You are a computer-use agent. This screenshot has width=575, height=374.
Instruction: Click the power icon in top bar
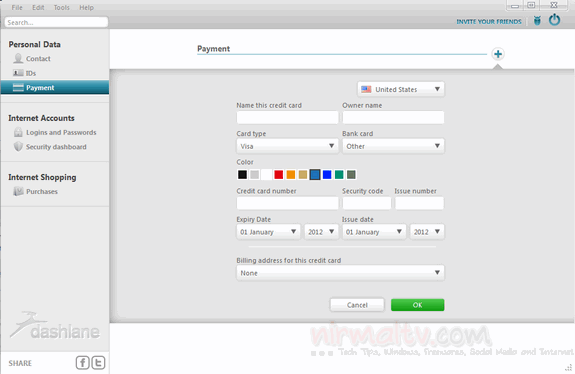click(554, 20)
